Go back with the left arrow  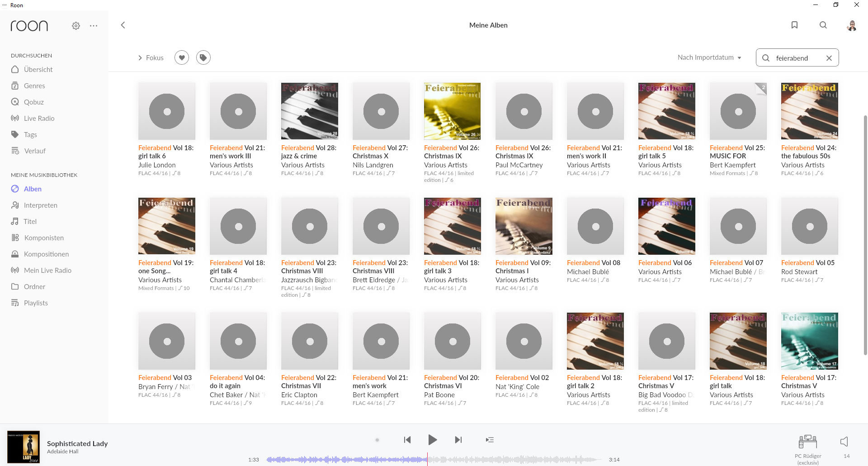123,25
